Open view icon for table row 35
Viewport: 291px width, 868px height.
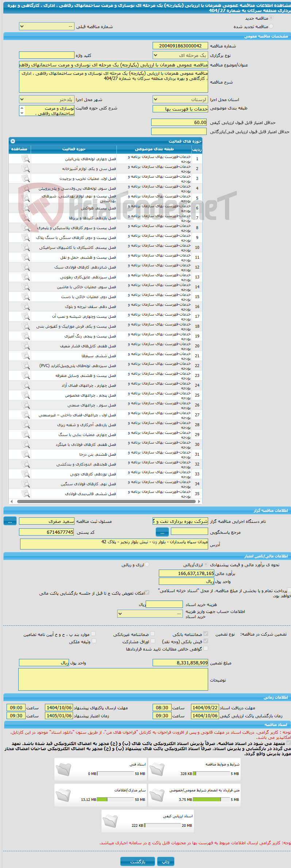click(x=26, y=494)
